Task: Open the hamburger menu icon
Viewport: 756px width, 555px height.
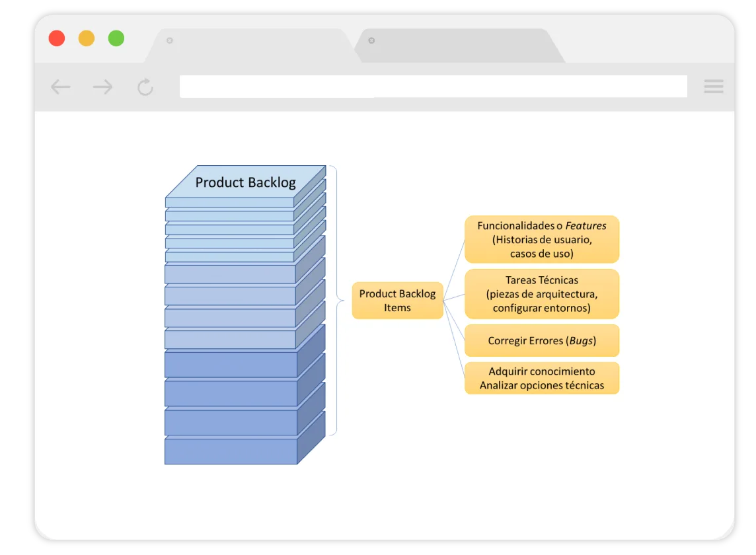Action: [x=714, y=87]
